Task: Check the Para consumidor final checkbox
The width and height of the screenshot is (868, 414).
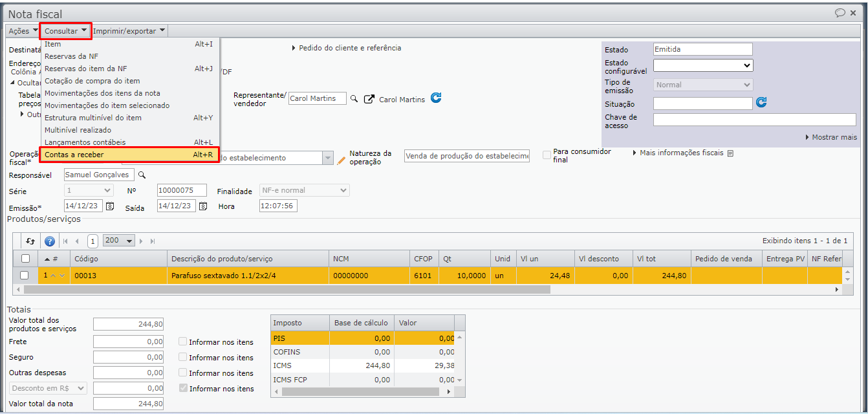Action: (x=547, y=155)
